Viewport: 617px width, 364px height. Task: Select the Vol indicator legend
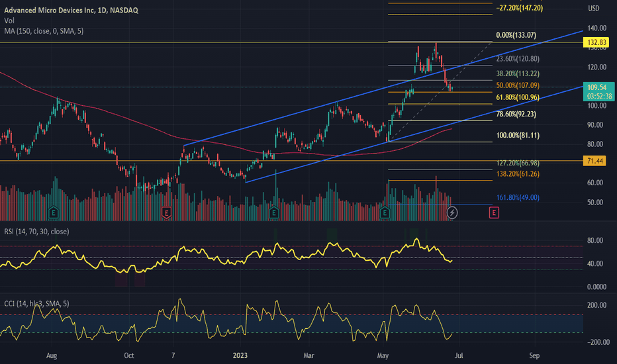[9, 21]
